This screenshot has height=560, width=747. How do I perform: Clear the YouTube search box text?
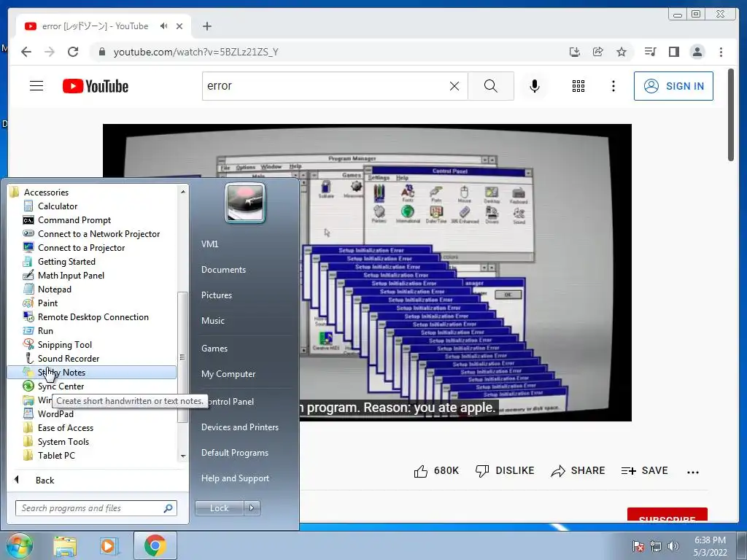(x=454, y=86)
